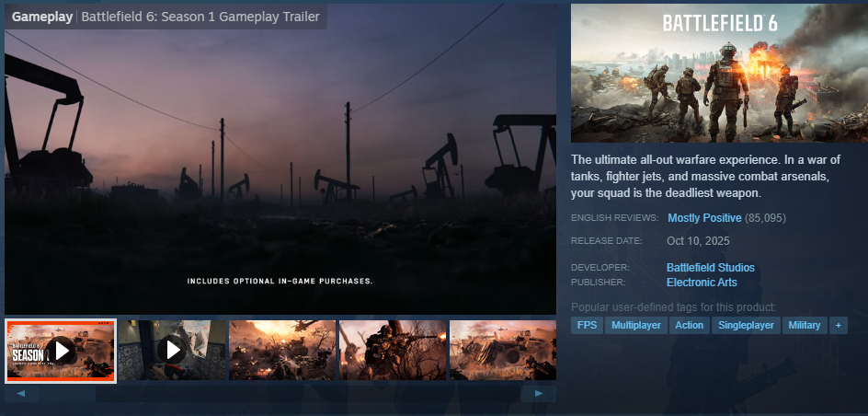Select the overturned vehicle screenshot thumbnail
Screen dimensions: 868x416
point(503,350)
